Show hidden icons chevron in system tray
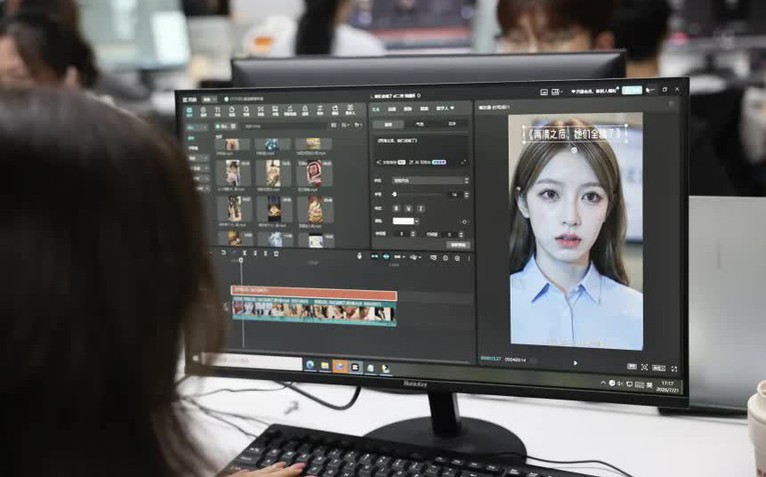Viewport: 766px width, 477px height. pos(603,383)
